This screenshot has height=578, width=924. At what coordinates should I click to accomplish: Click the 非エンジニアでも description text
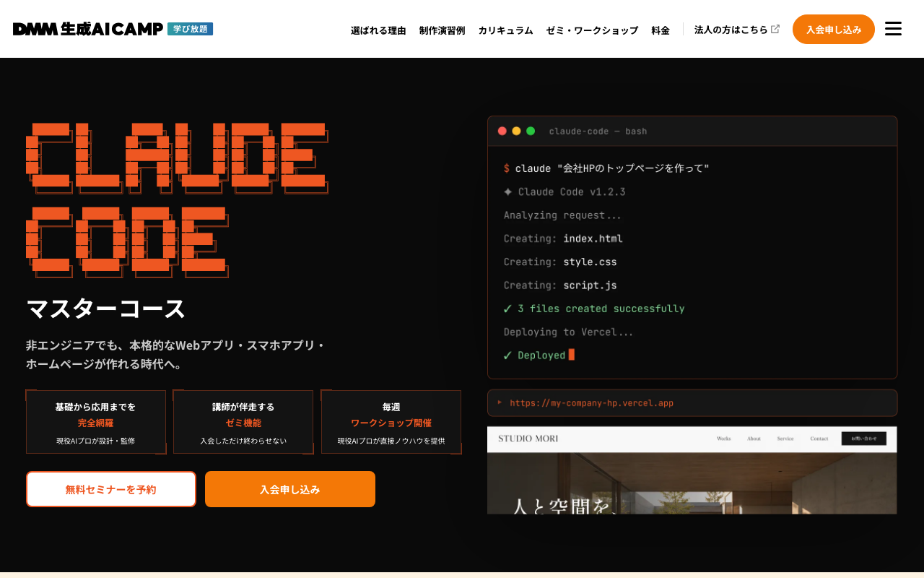[x=175, y=354]
